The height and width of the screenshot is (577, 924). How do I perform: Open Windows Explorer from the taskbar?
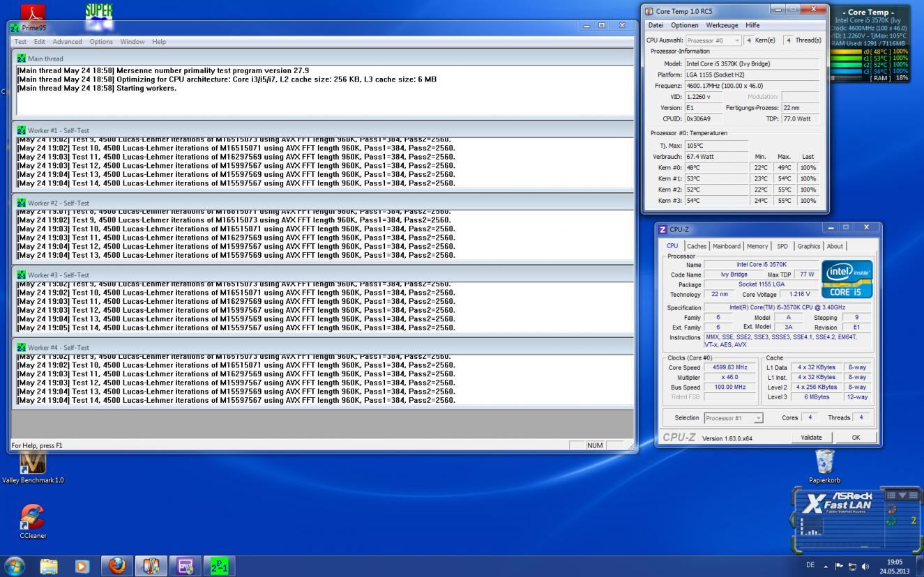click(50, 566)
